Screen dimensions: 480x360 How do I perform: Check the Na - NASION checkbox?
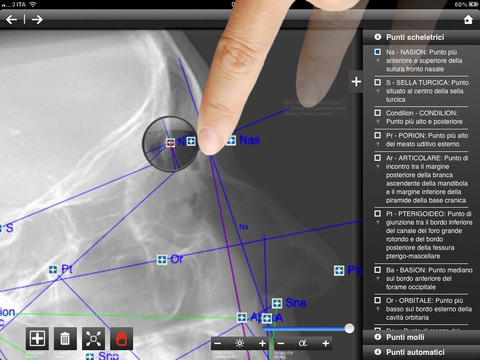(x=377, y=52)
